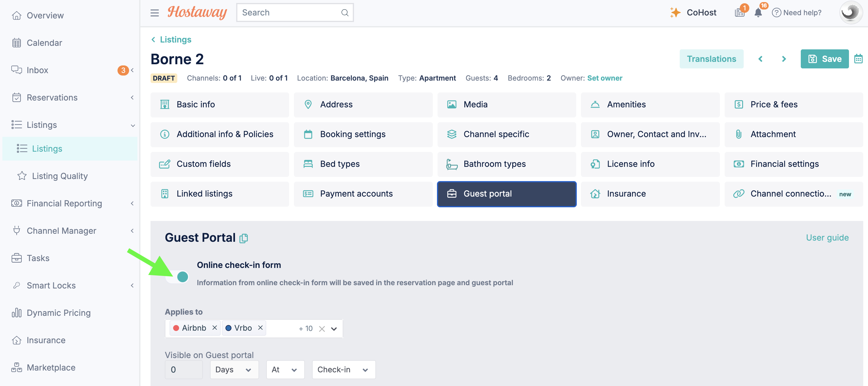Open calendar icon next to Save
This screenshot has height=386, width=868.
858,59
